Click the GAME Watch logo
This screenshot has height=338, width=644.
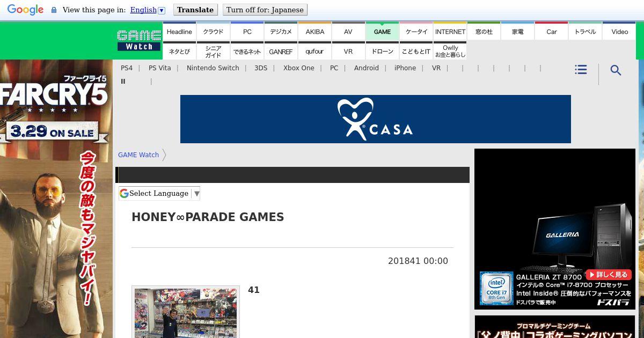140,40
